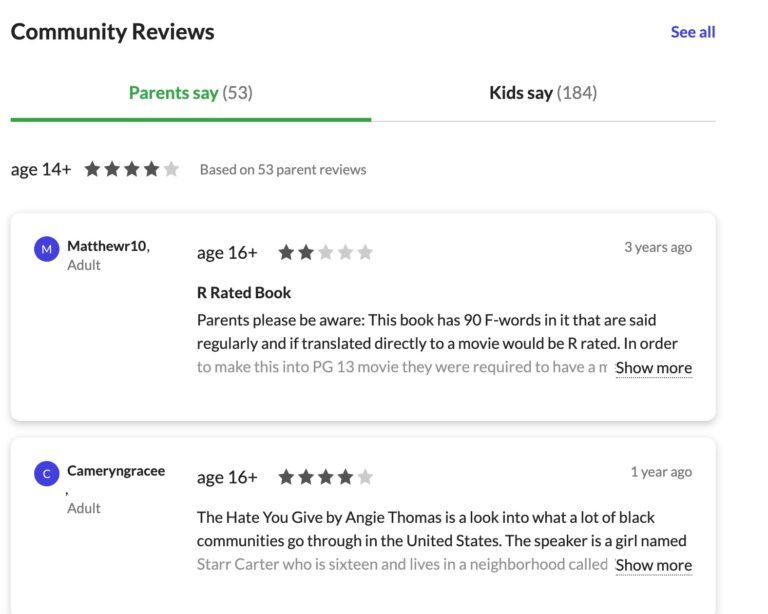The width and height of the screenshot is (768, 614).
Task: Click the Matthewr10 avatar icon
Action: [47, 250]
